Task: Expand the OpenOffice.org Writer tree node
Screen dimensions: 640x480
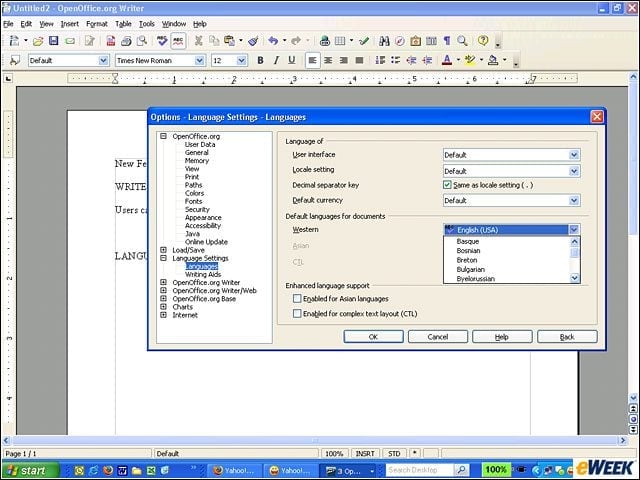Action: pos(163,282)
